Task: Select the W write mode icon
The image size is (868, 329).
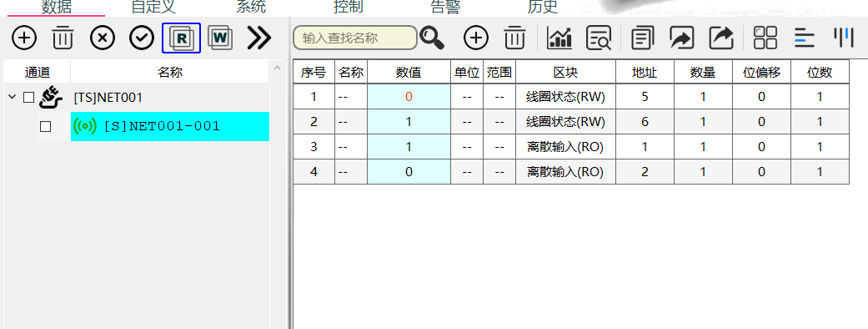Action: tap(220, 38)
